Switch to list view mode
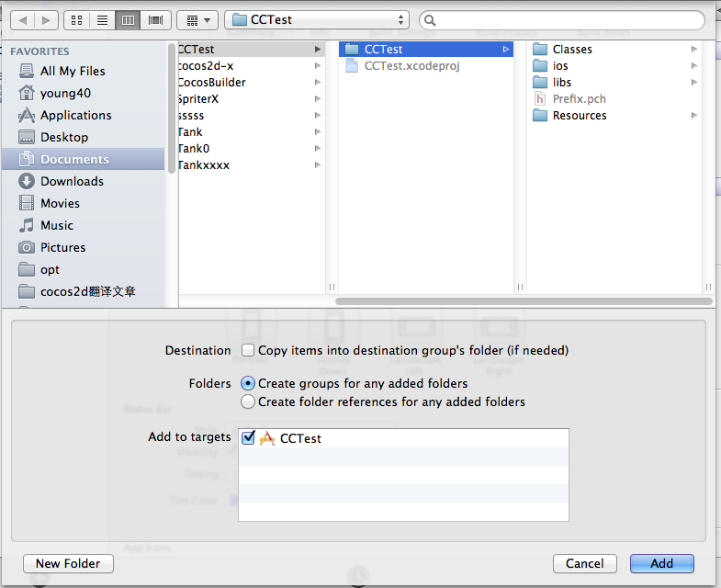721x588 pixels. tap(102, 20)
